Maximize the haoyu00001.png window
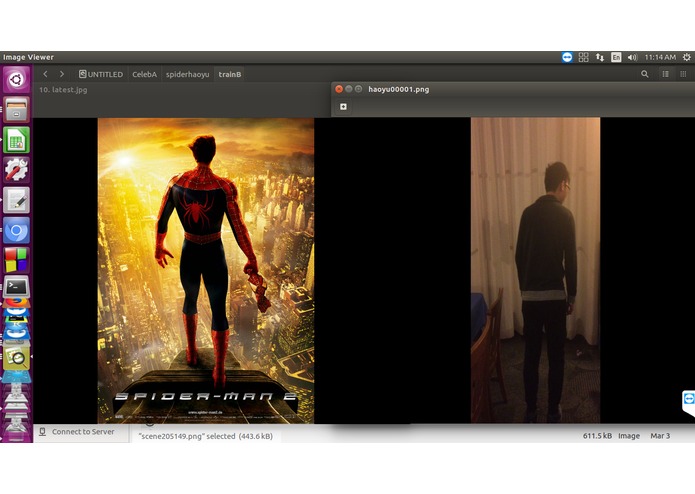Viewport: 695px width, 494px height. 359,89
